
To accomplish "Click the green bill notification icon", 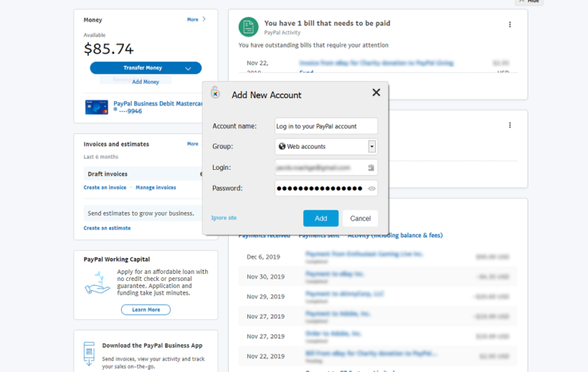I will [248, 27].
